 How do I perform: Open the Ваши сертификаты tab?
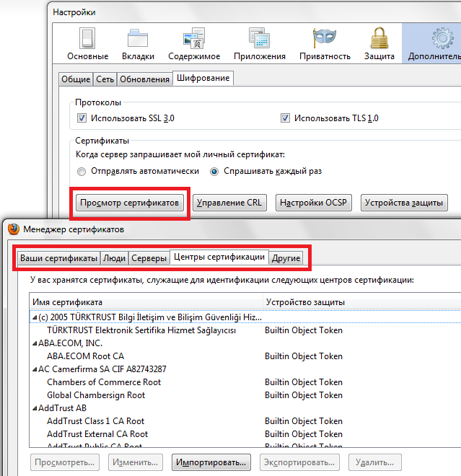point(58,258)
